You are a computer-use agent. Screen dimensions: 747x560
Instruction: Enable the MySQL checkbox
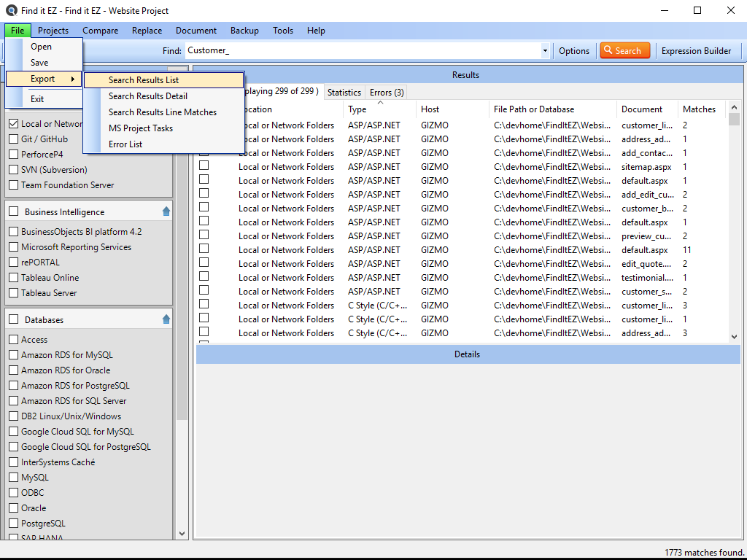pos(14,477)
